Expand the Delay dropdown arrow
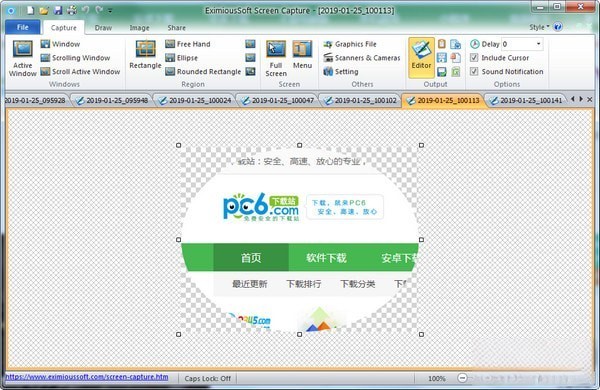 (x=538, y=44)
